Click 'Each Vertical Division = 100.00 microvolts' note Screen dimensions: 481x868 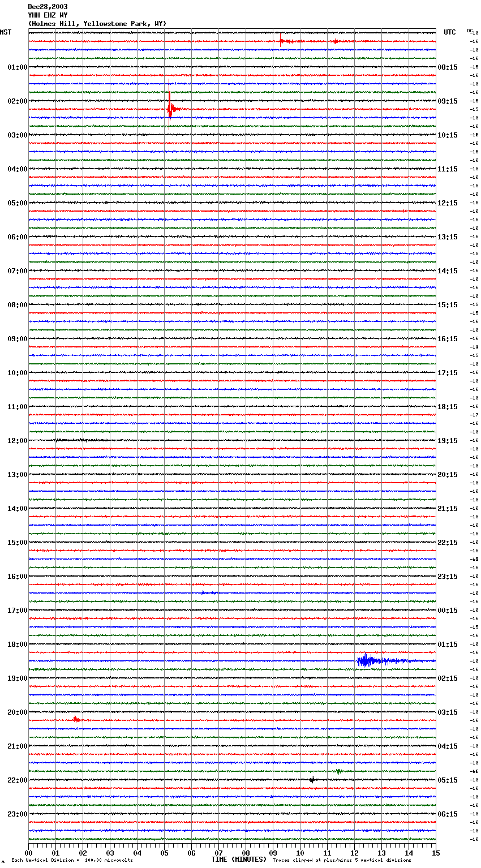(72, 860)
